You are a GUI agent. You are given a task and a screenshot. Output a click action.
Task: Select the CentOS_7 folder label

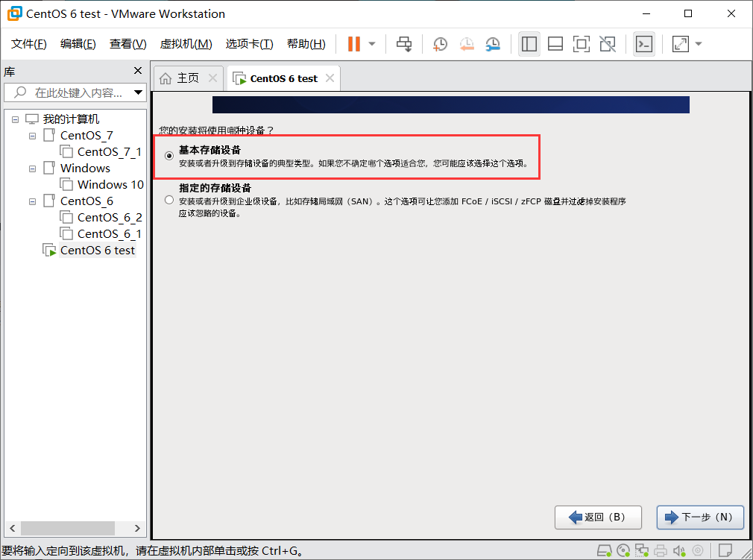[x=86, y=136]
